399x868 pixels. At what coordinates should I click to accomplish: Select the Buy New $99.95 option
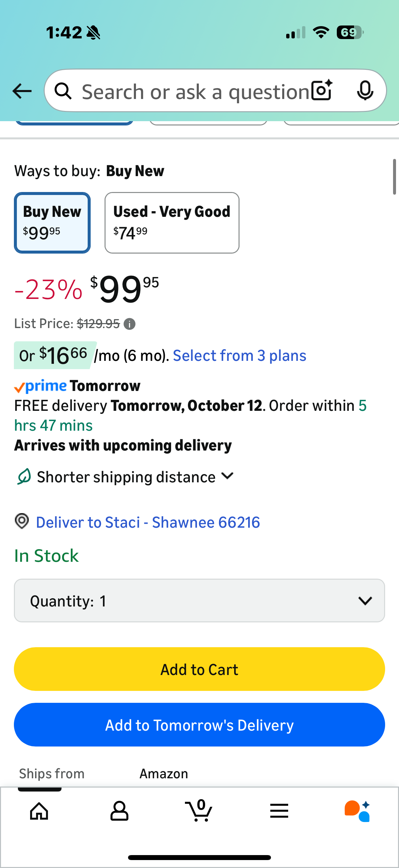point(52,222)
